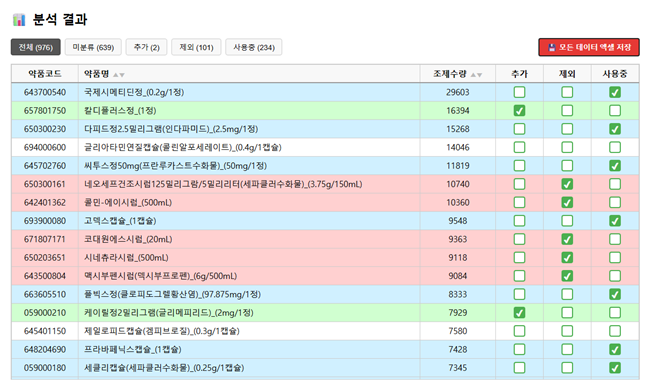Viewport: 650px width, 390px height.
Task: Uncheck 제외 for 맥시부펜시럽
Action: 567,276
